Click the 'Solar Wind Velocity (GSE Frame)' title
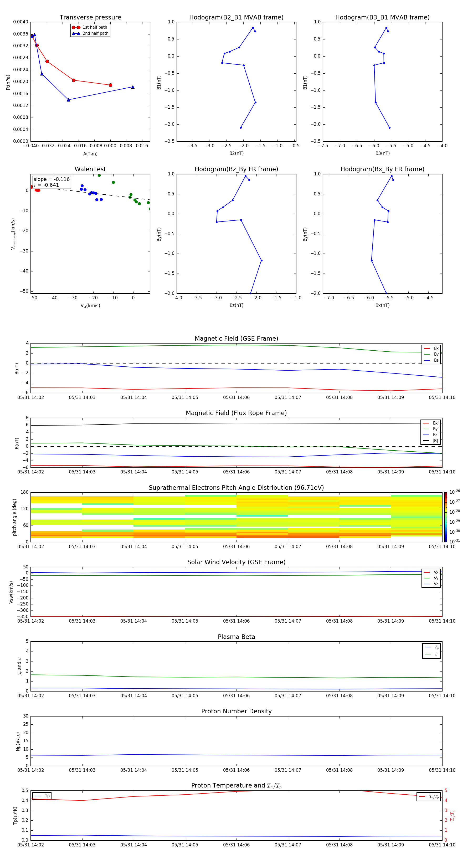 (236, 562)
